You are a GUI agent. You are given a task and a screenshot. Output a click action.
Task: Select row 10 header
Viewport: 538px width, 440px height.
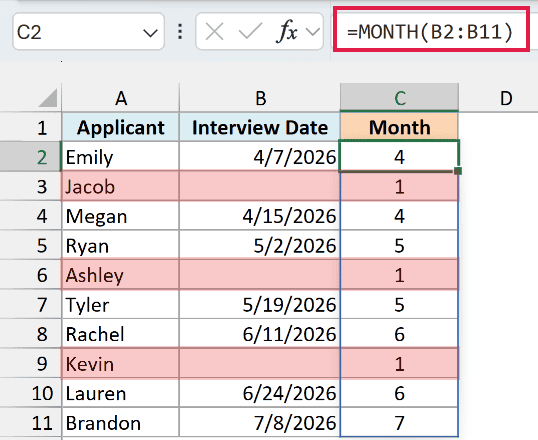tap(31, 393)
